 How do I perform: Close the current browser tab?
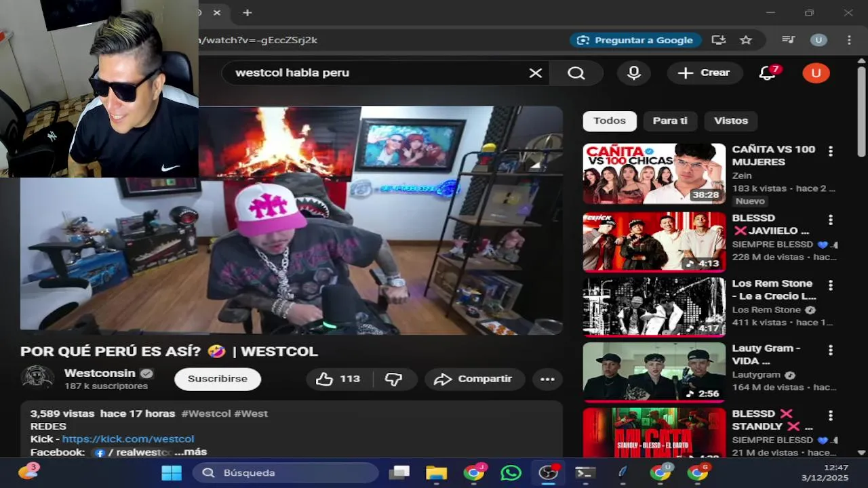(217, 13)
